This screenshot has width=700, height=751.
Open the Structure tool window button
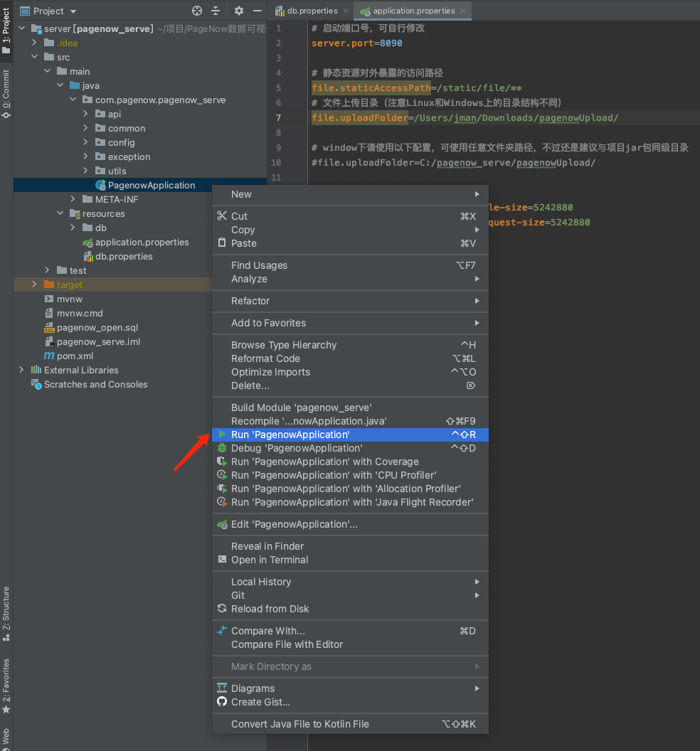tap(6, 612)
